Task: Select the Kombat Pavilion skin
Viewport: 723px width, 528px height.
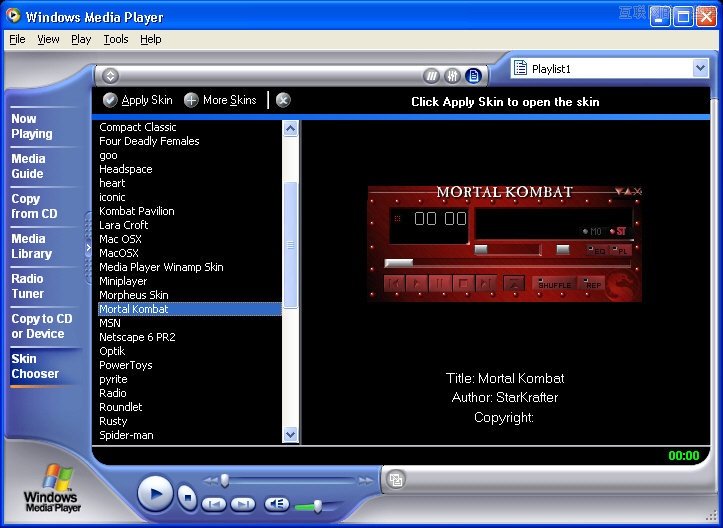Action: tap(137, 211)
